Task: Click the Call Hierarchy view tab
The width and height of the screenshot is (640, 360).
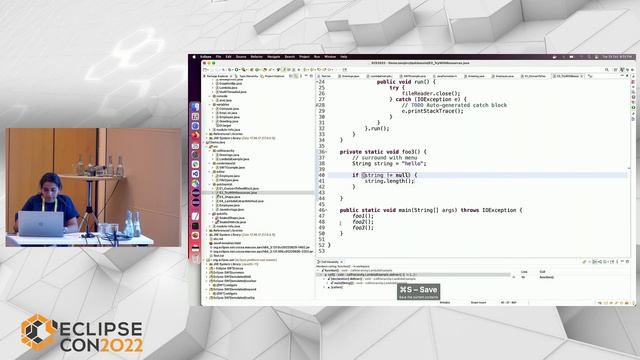Action: pos(330,262)
